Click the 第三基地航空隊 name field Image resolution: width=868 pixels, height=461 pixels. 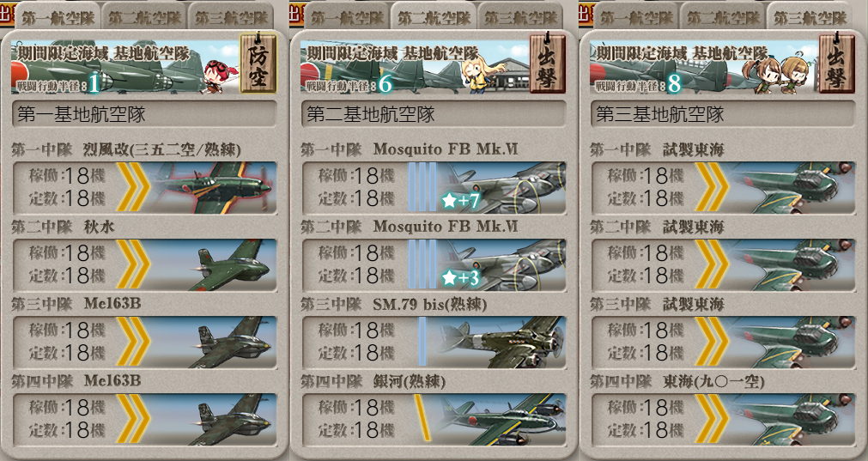point(723,114)
